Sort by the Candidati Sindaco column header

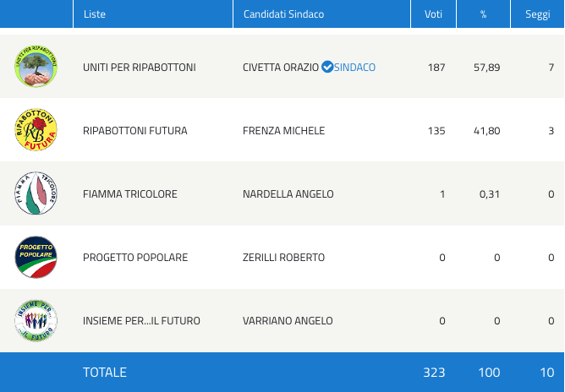pos(283,14)
